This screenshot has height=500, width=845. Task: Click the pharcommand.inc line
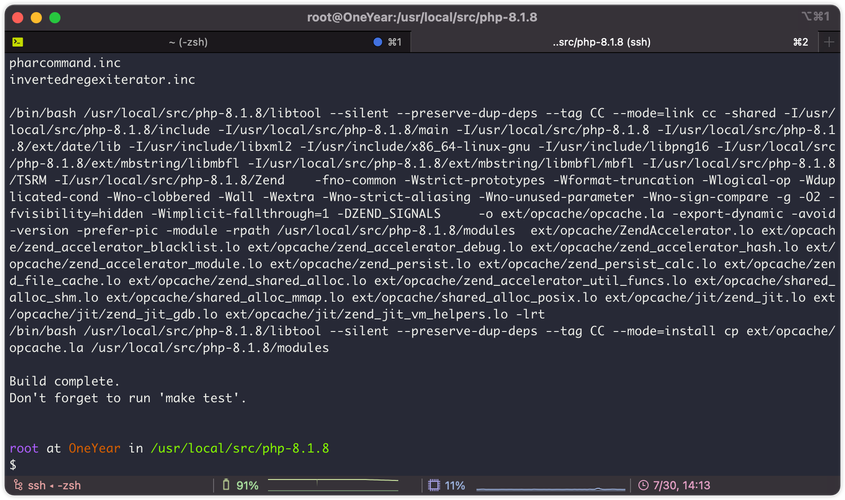point(65,62)
